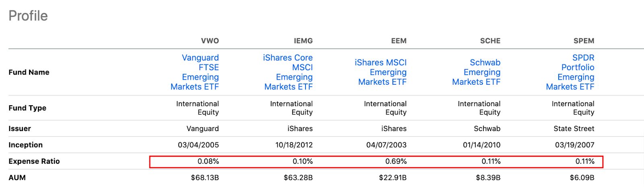Follow the Schwab Emerging Markets ETF link
Image resolution: width=644 pixels, height=196 pixels.
pyautogui.click(x=477, y=72)
